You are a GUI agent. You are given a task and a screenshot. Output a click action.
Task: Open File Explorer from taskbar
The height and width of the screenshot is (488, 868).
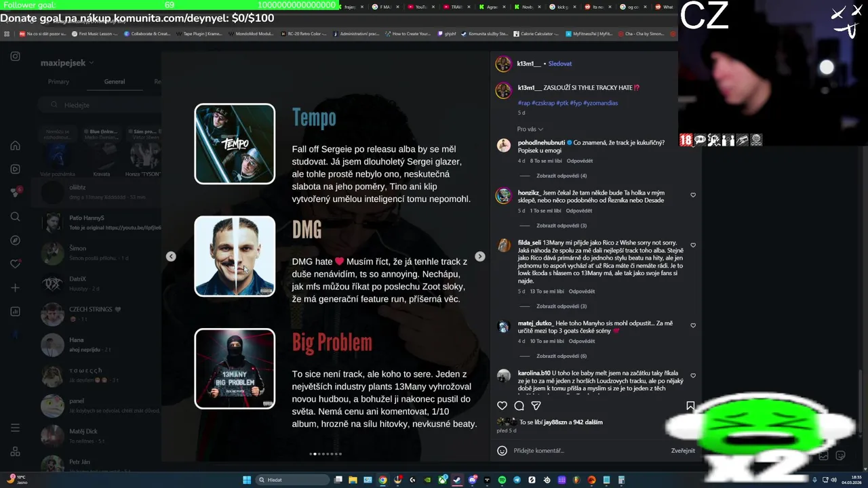click(x=353, y=480)
